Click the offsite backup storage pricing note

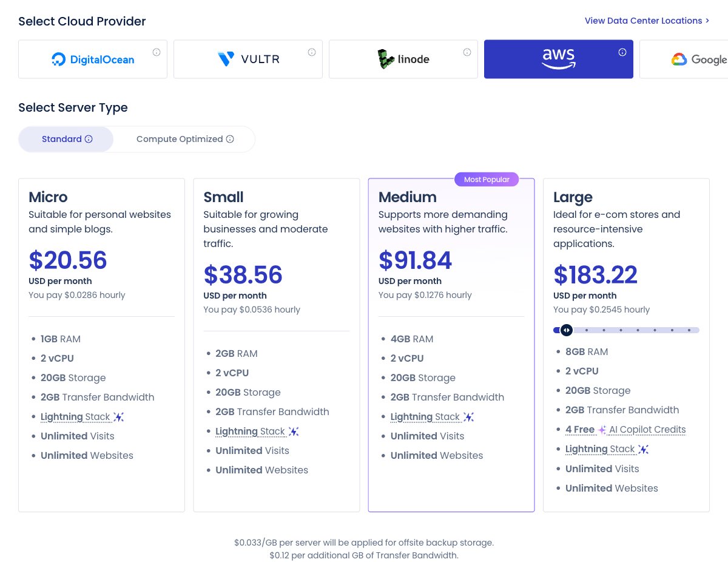click(364, 543)
